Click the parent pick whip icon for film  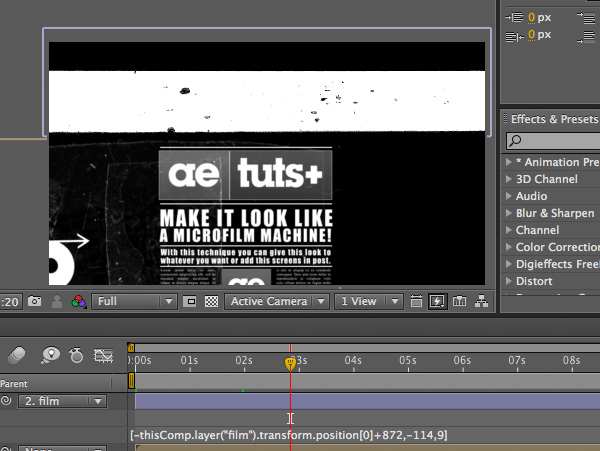(x=6, y=401)
